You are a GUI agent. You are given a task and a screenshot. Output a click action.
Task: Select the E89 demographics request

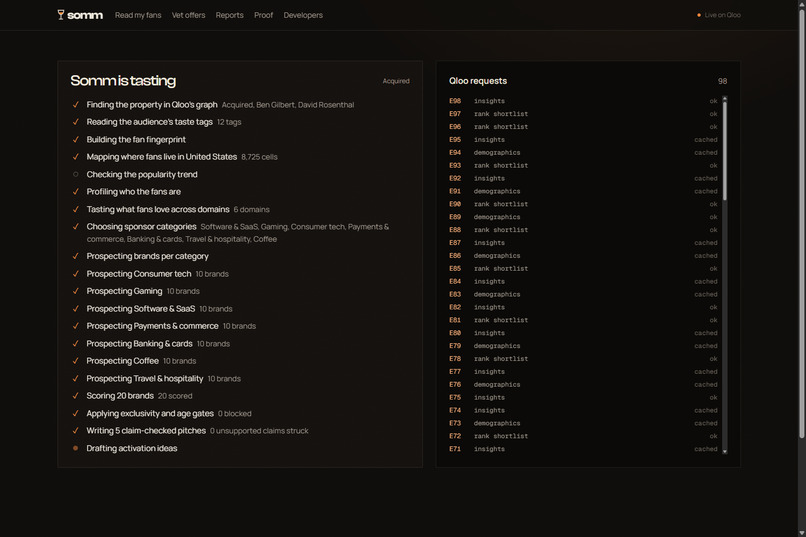pyautogui.click(x=583, y=217)
